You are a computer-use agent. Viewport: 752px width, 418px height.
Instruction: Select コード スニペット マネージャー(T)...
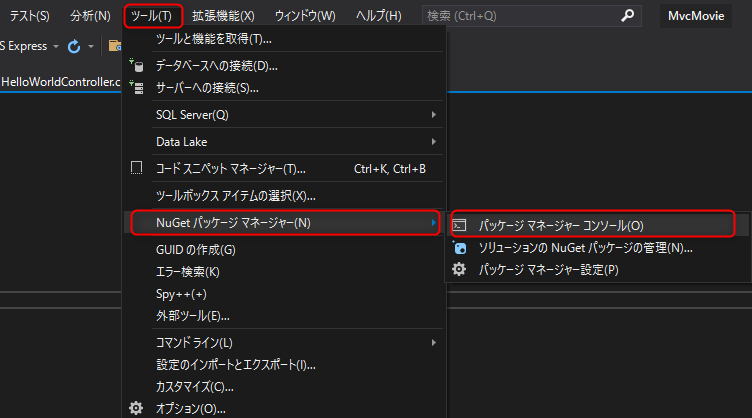(284, 168)
